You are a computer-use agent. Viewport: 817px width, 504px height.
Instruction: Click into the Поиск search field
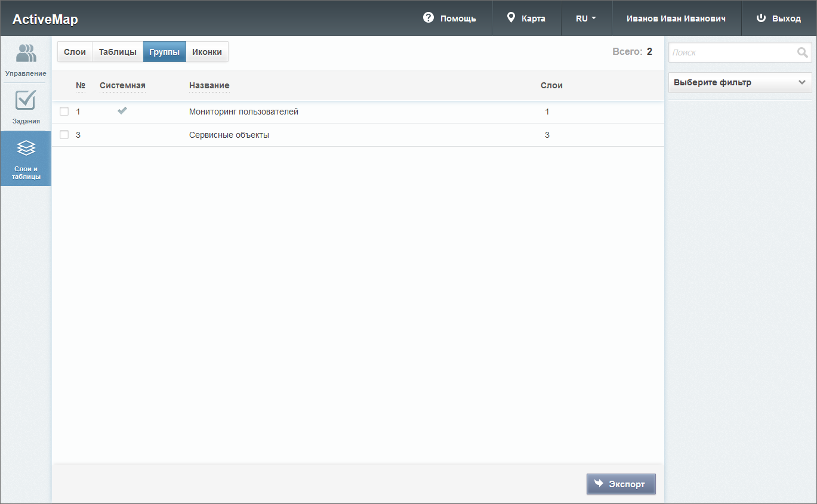[x=731, y=52]
